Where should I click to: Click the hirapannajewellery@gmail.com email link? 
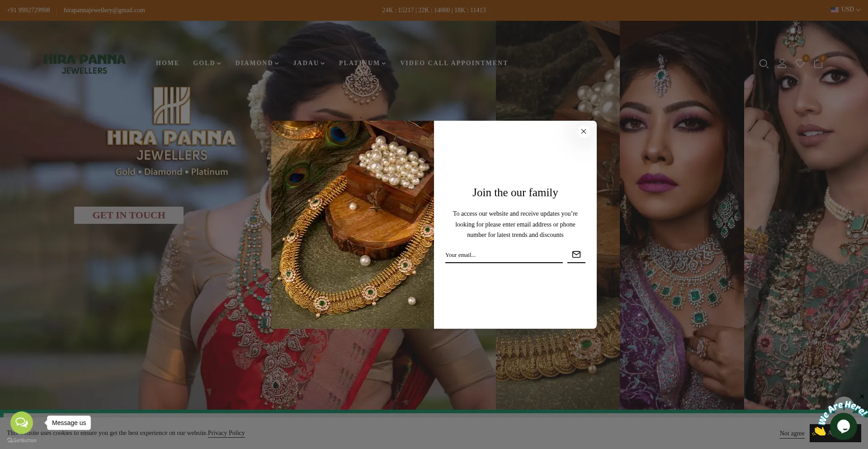coord(104,10)
